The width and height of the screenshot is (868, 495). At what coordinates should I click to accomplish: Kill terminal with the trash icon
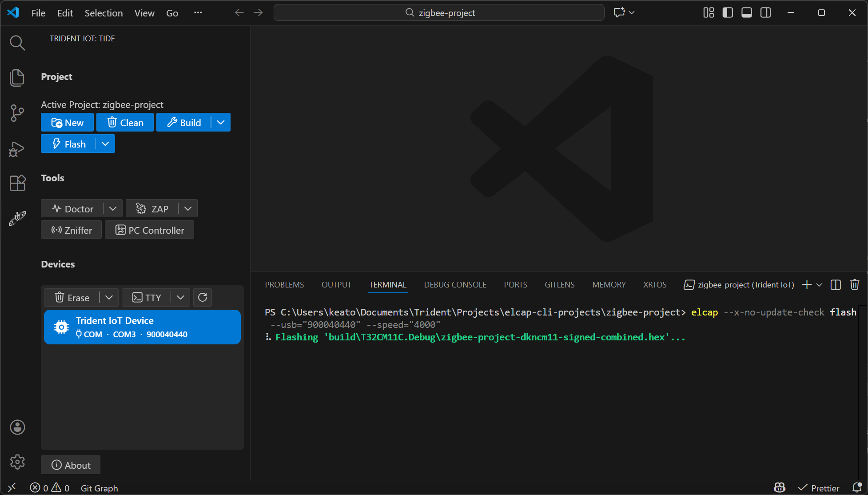pos(855,285)
